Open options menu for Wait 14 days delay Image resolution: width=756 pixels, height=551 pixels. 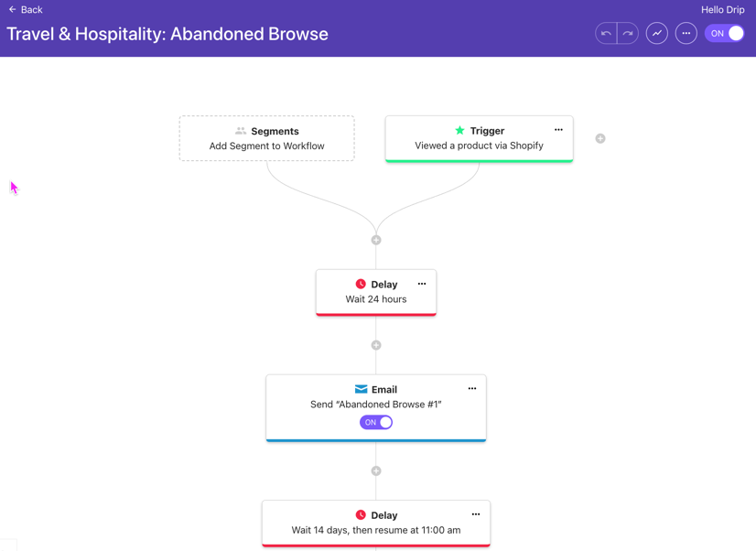pos(476,514)
